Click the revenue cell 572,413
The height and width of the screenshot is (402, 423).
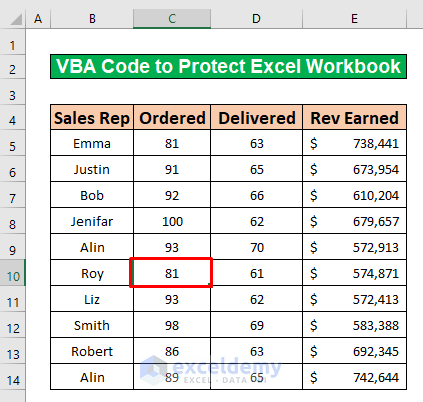click(354, 299)
